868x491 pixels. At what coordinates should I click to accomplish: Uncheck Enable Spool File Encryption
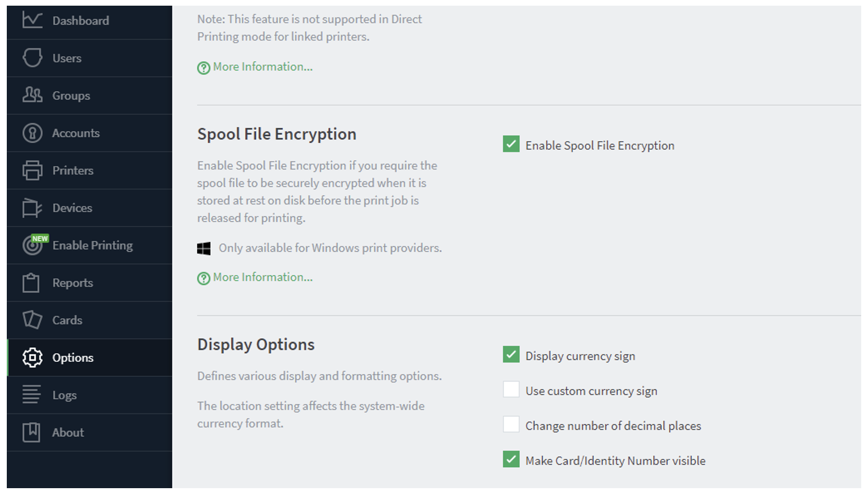[511, 144]
